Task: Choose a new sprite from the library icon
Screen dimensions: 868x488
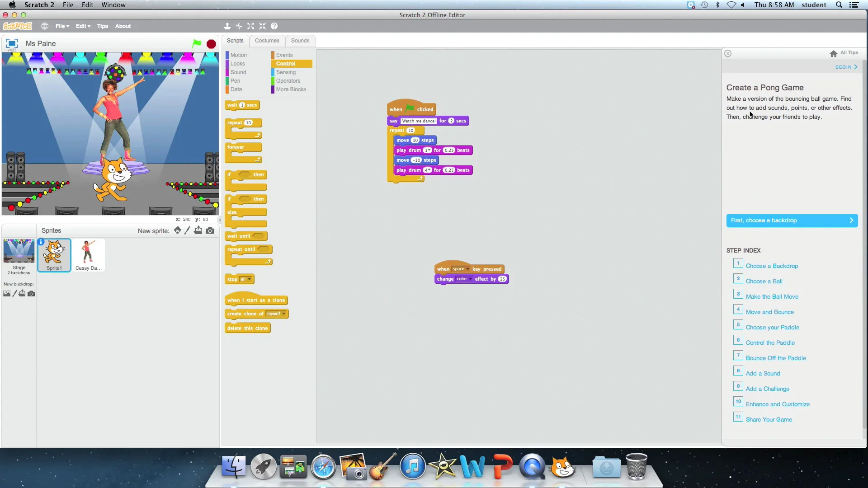Action: point(177,230)
